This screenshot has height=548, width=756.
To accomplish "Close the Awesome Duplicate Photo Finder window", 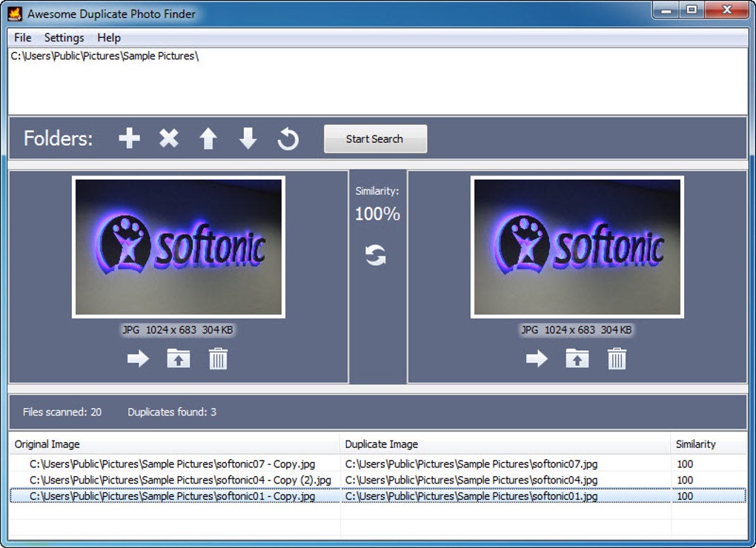I will coord(728,10).
